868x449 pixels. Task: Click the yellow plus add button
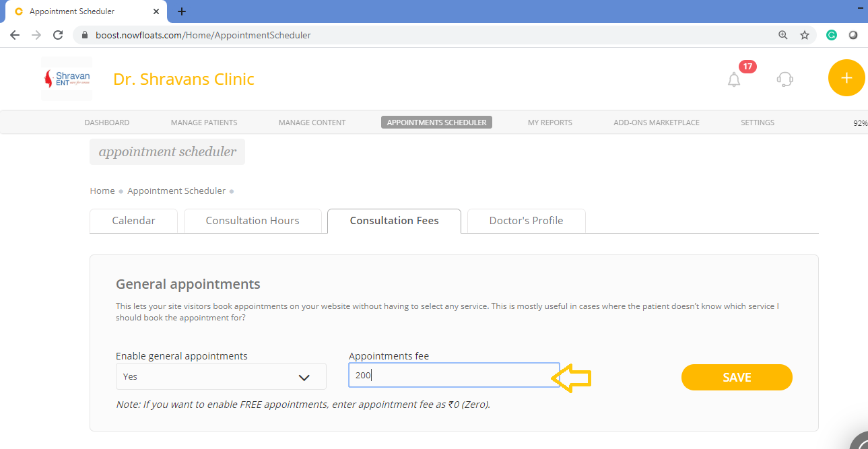[x=846, y=78]
